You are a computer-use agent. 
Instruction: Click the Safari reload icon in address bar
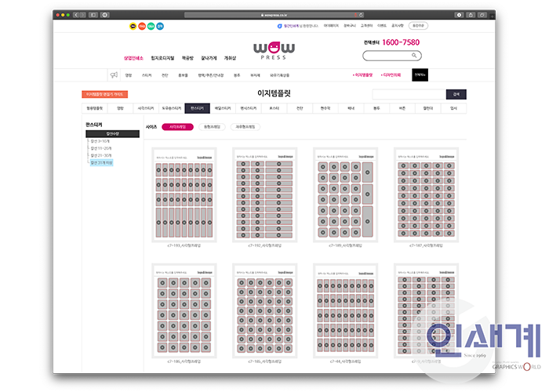point(361,15)
